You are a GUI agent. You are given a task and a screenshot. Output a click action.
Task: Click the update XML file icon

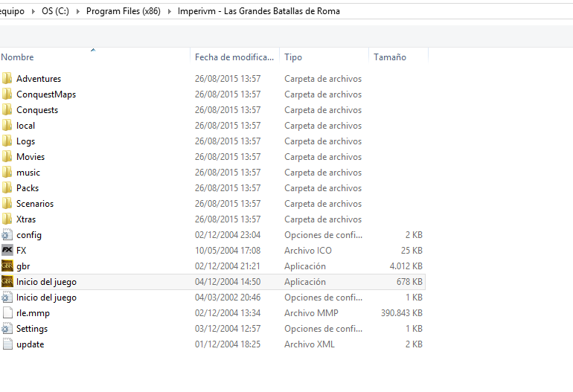click(x=7, y=344)
